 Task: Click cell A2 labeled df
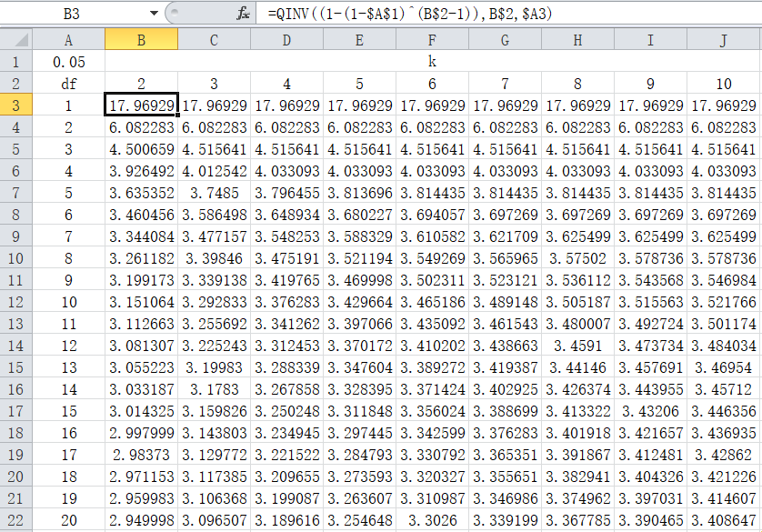coord(68,83)
